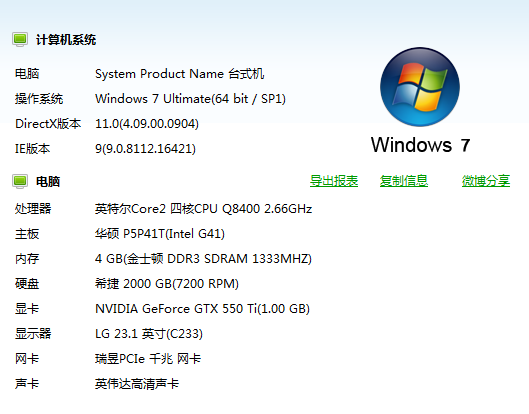
Task: Select the memory entry 4 GB DDR3
Action: 203,259
